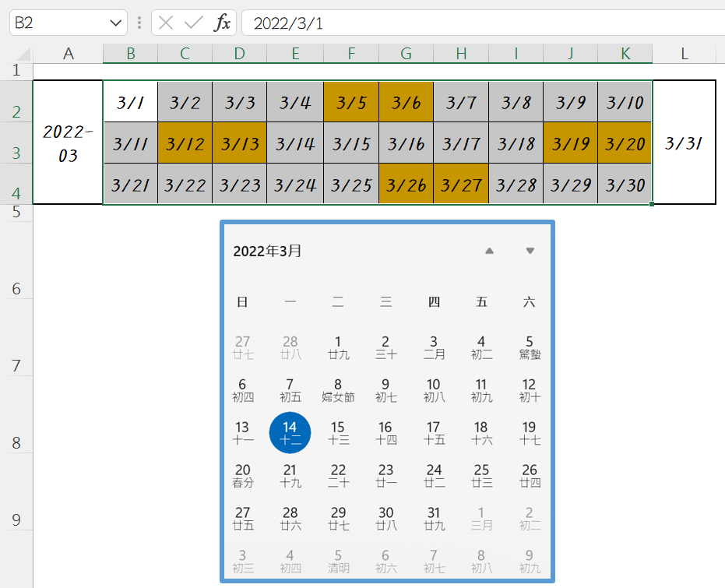Select grayed calendar date 5 清明
This screenshot has width=725, height=588.
pyautogui.click(x=338, y=562)
